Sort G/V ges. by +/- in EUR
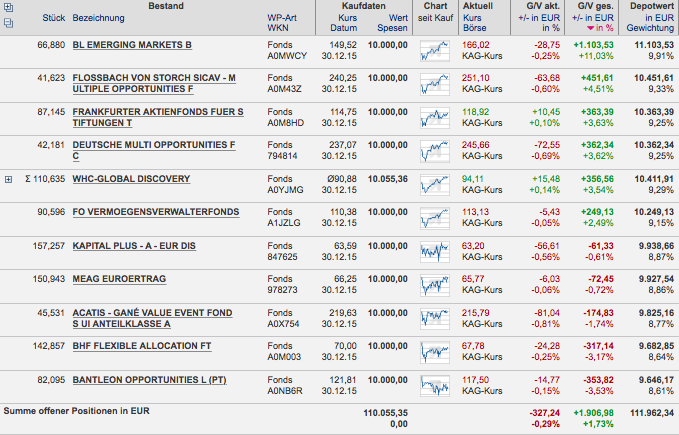The height and width of the screenshot is (435, 679). 593,18
